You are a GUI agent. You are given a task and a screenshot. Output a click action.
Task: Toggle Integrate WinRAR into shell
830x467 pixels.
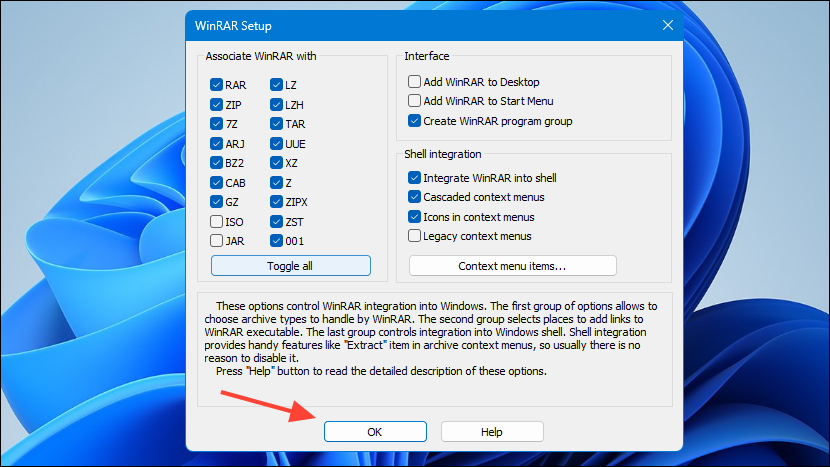[414, 178]
